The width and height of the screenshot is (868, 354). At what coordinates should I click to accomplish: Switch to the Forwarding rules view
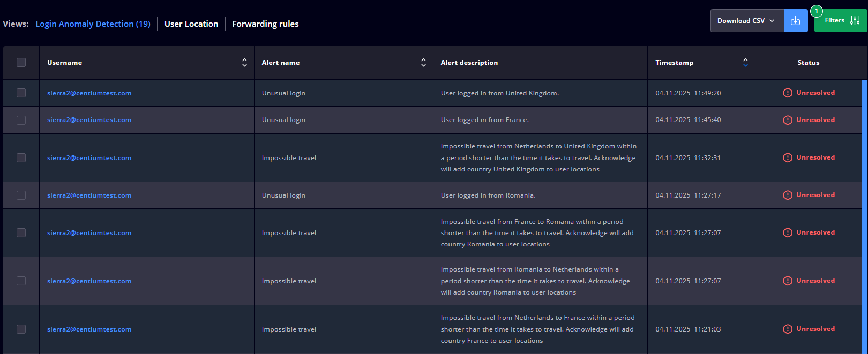pyautogui.click(x=265, y=24)
